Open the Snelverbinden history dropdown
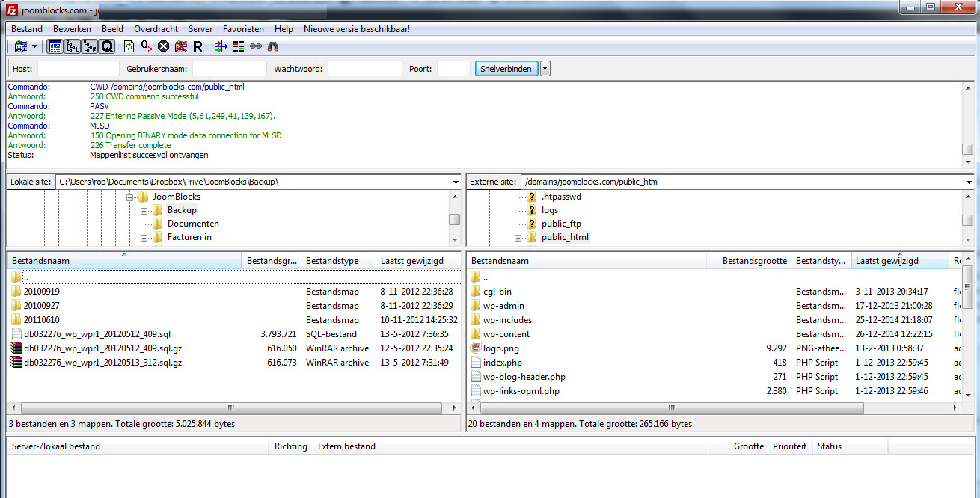Screen dimensions: 980x498 pos(545,69)
